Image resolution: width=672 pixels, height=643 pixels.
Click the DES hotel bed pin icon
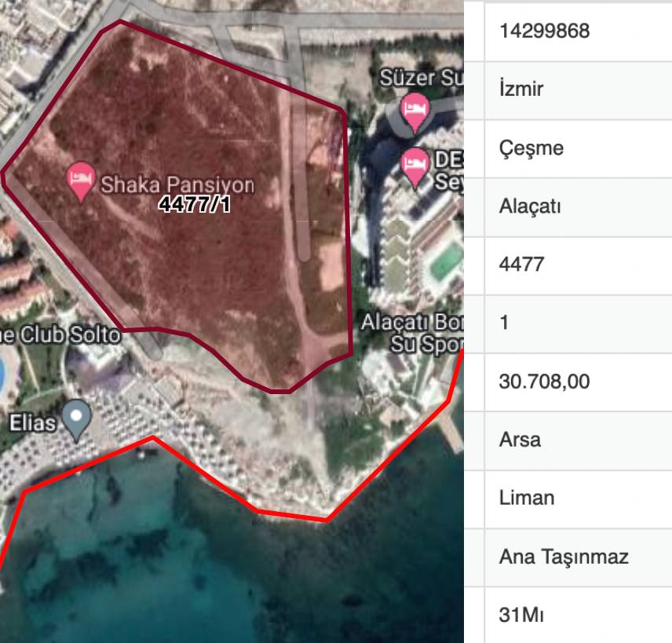click(415, 167)
